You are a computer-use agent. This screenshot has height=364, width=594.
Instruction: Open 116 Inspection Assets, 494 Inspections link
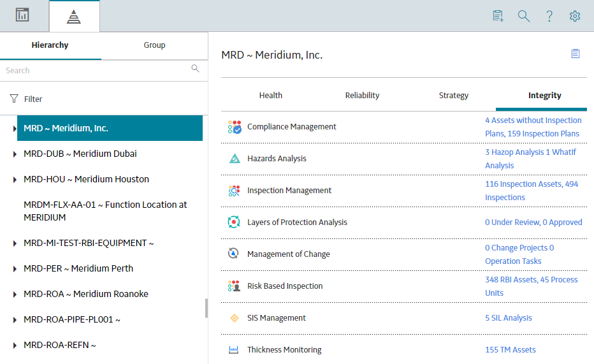[532, 191]
